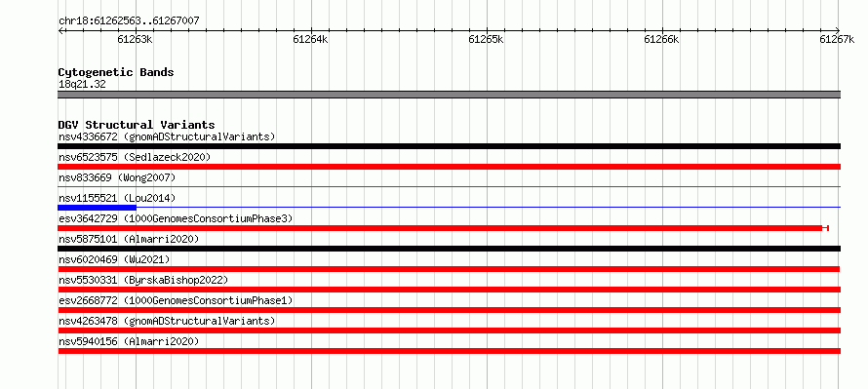The width and height of the screenshot is (868, 389).
Task: Click the nsv5940156 (Almarri2020) label
Action: [x=129, y=341]
